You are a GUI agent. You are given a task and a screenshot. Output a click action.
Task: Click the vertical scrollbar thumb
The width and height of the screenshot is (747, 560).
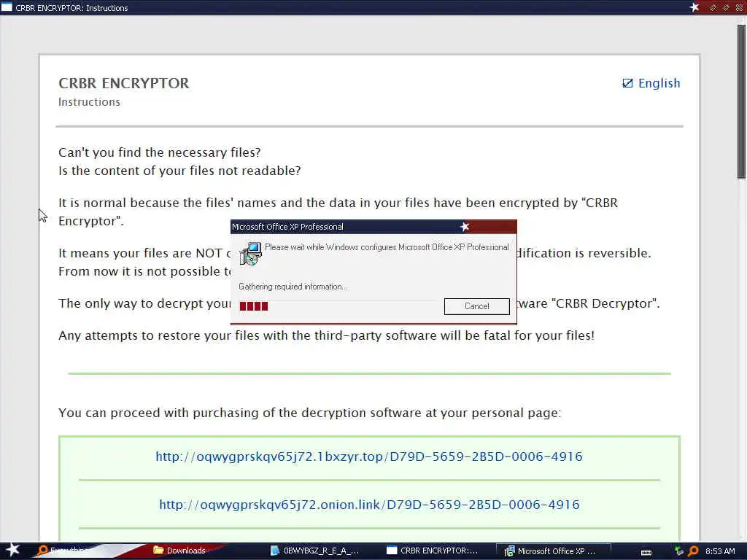741,101
